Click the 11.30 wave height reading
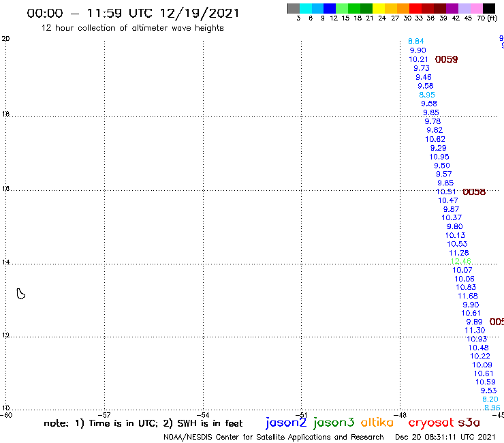This screenshot has height=443, width=504. (x=475, y=331)
